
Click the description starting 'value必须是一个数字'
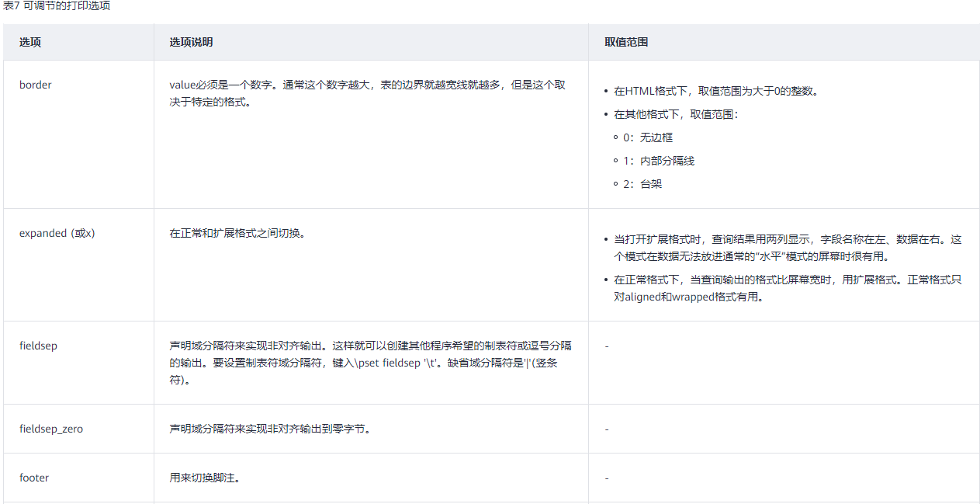tap(368, 93)
